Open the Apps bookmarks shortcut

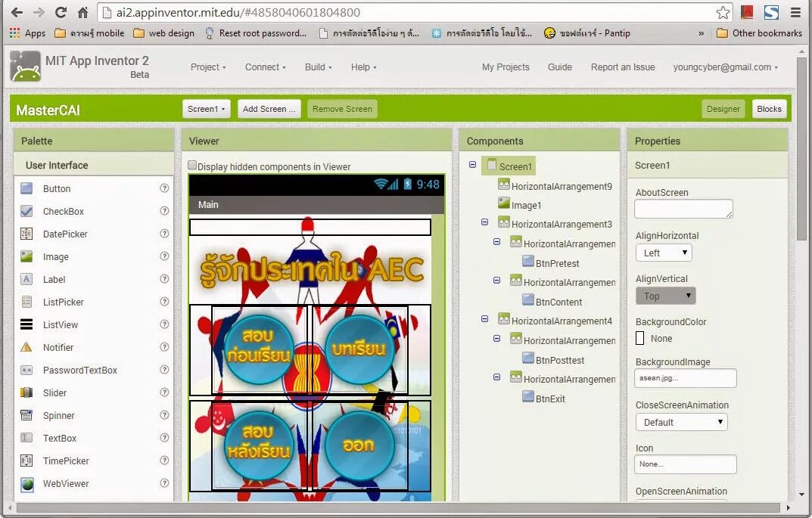(x=27, y=33)
